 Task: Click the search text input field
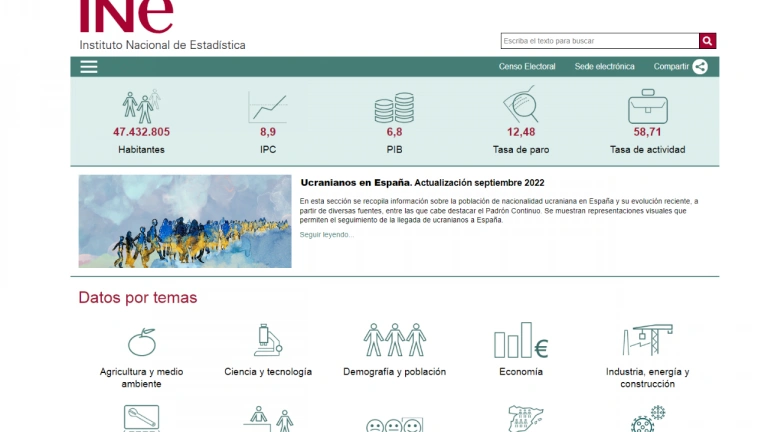pos(599,41)
